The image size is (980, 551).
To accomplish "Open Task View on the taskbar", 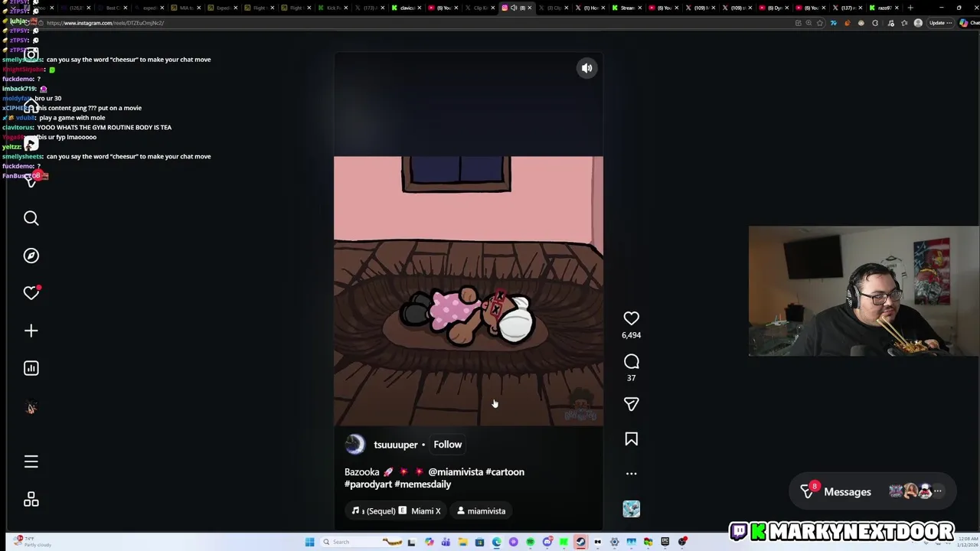I will click(412, 542).
